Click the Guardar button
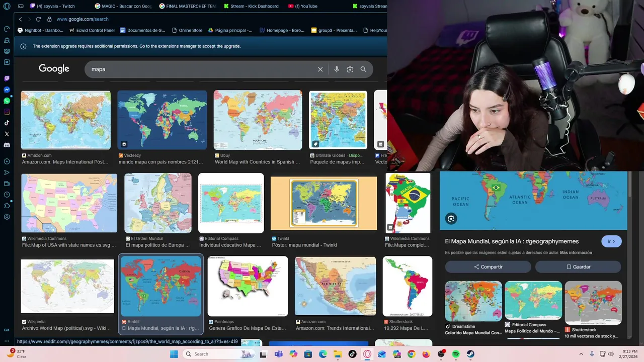 click(578, 266)
